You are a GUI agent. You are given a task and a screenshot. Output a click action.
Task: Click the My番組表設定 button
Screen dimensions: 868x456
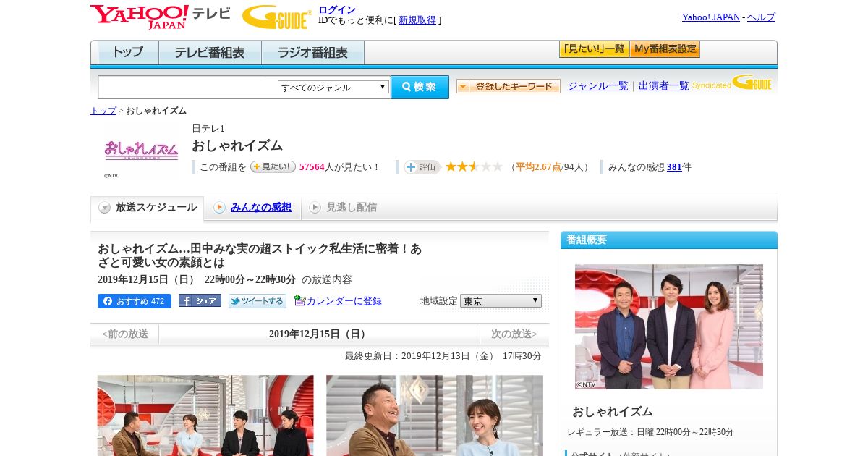[665, 49]
